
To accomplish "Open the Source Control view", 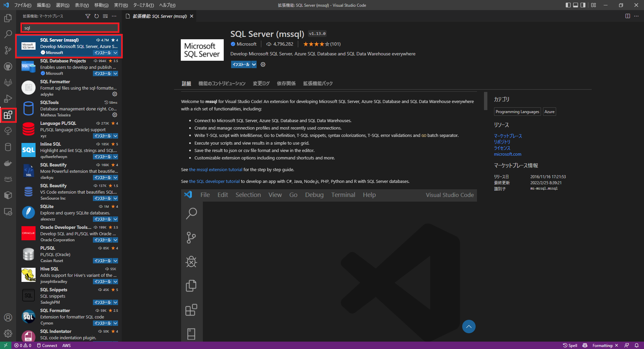I will point(8,50).
